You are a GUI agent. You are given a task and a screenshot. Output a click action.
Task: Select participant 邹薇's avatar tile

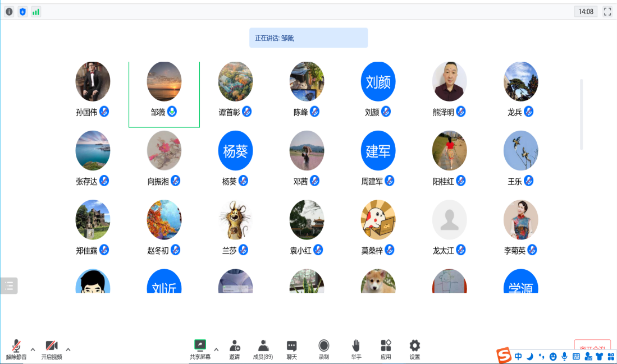pyautogui.click(x=164, y=82)
